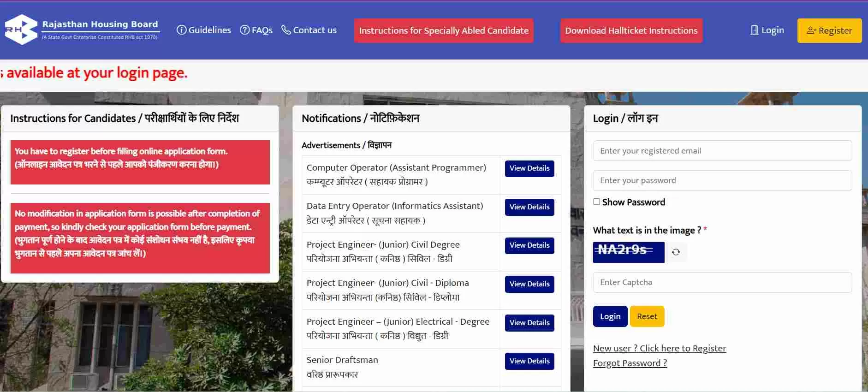Go to Contact us

point(309,30)
